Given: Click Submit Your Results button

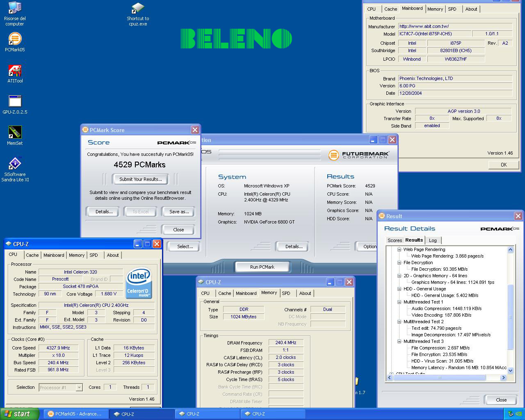Looking at the screenshot, I should coord(140,179).
